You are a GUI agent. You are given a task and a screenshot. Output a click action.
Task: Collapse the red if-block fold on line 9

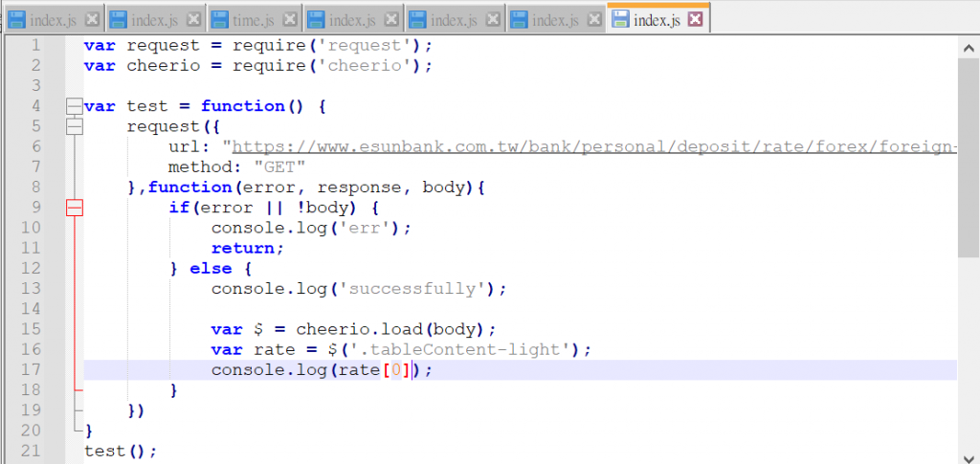tap(75, 208)
